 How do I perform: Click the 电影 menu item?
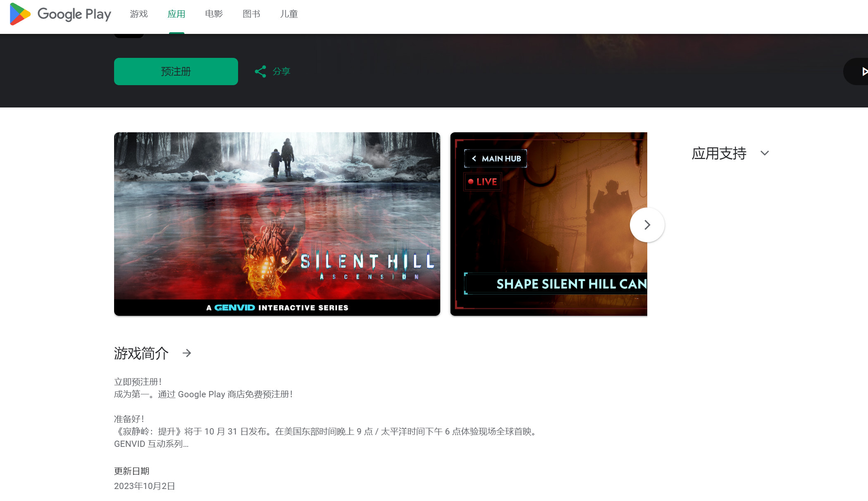pyautogui.click(x=213, y=14)
